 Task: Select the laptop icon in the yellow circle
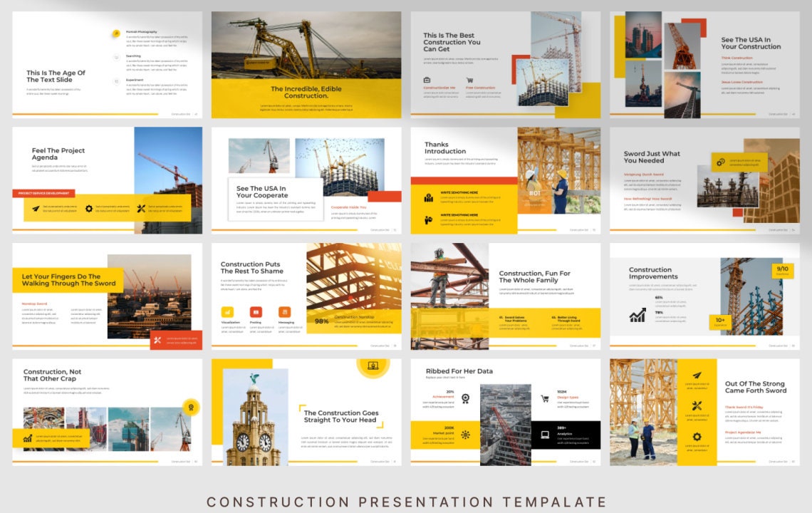click(373, 367)
